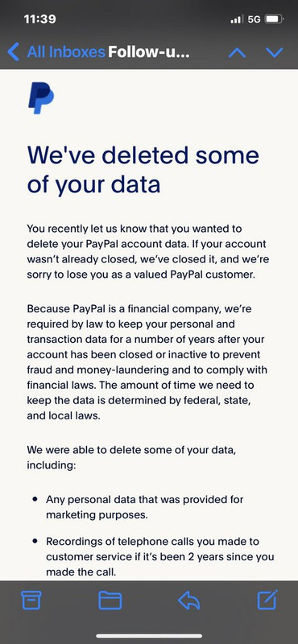298x644 pixels.
Task: Jump to next message with down arrow
Action: tap(274, 52)
